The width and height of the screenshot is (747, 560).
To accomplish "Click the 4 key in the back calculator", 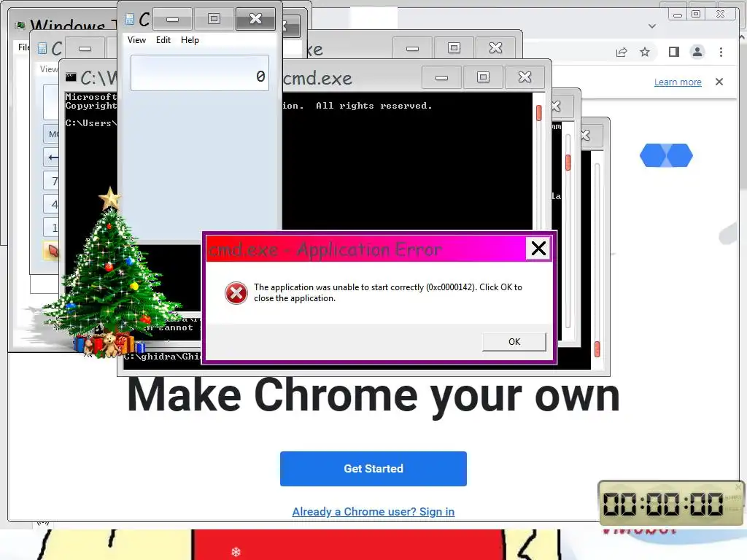I will coord(53,204).
